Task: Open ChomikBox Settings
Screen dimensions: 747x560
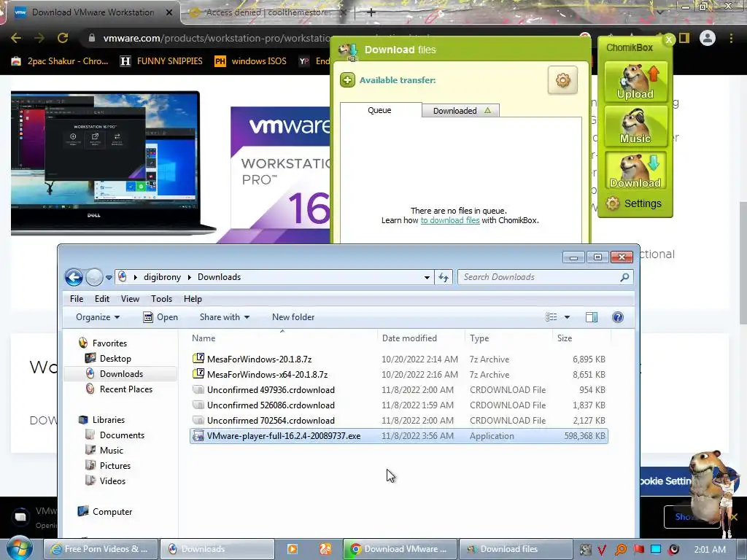Action: pyautogui.click(x=634, y=203)
